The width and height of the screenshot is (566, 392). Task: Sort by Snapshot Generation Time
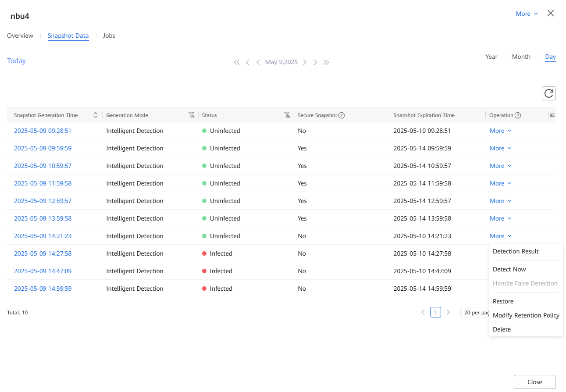tap(96, 115)
